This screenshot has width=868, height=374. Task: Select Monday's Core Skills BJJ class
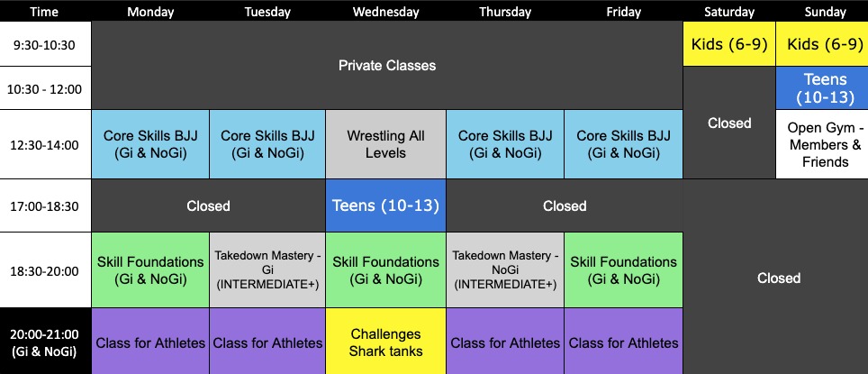point(150,145)
